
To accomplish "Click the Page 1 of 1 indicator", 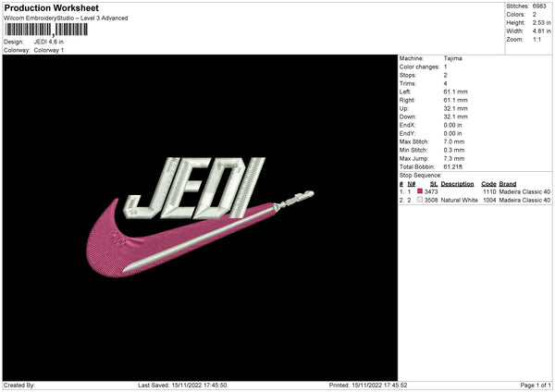I will click(x=536, y=385).
